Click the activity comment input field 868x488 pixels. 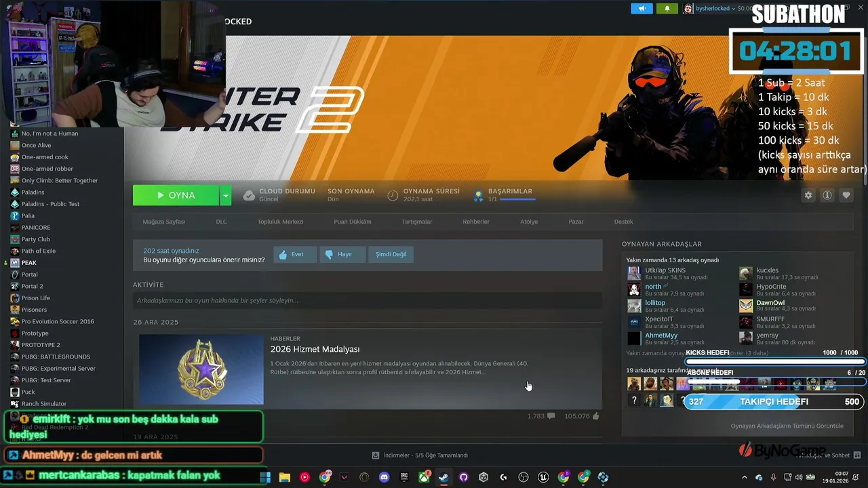click(x=368, y=300)
